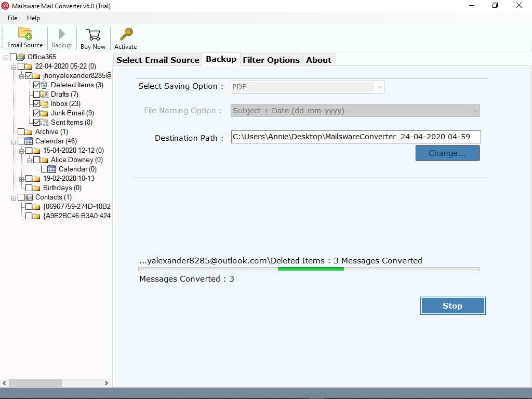Click the Archive folder icon
This screenshot has width=532, height=399.
(29, 131)
